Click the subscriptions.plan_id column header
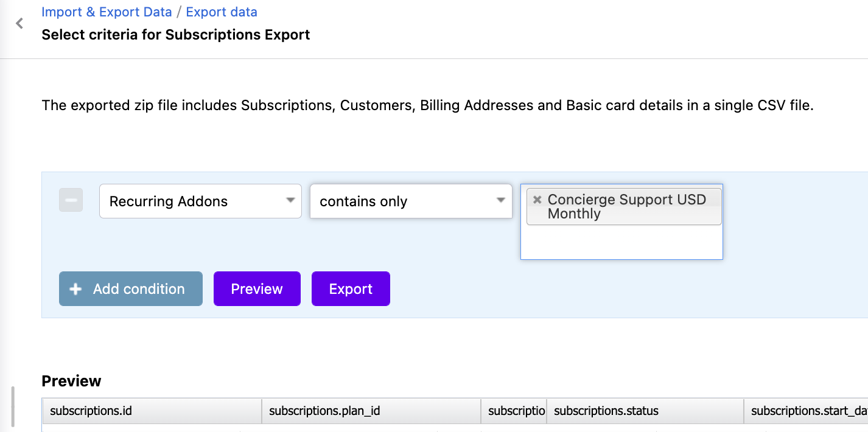 [371, 411]
